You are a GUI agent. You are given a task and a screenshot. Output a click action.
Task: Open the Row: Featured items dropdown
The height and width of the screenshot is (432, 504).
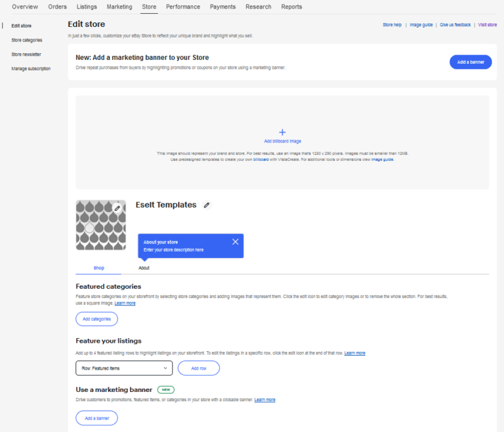[x=124, y=368]
